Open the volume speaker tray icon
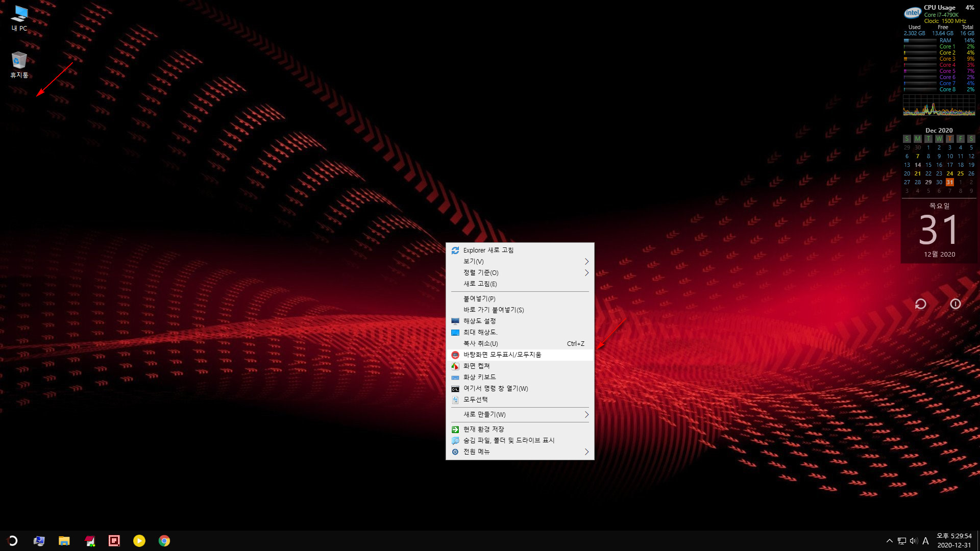This screenshot has width=980, height=551. 914,541
